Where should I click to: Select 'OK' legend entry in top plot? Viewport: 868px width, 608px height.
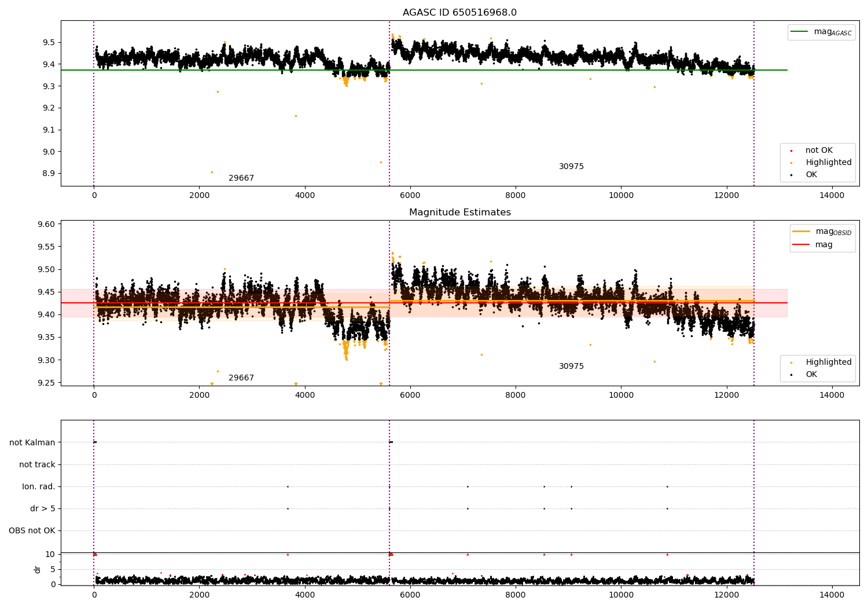pos(811,175)
